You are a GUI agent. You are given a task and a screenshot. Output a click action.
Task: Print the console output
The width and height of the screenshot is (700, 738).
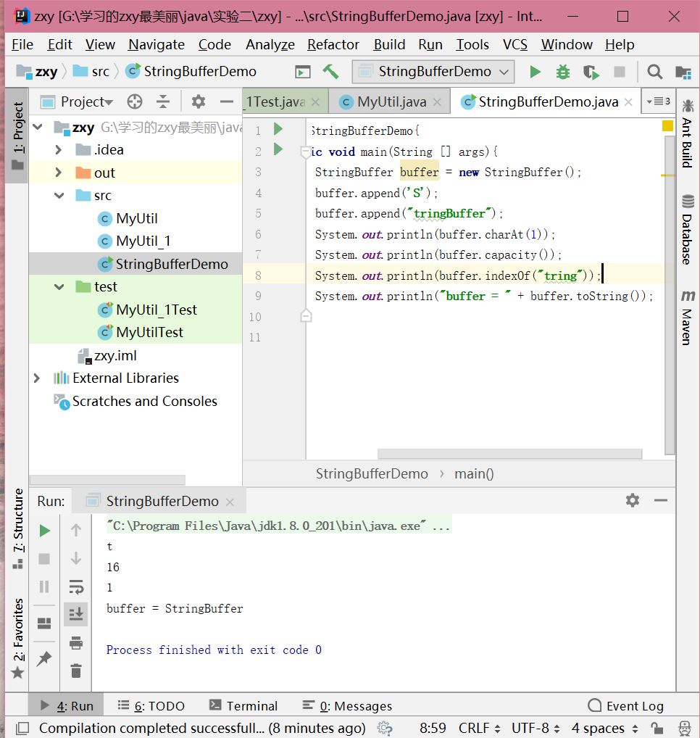click(76, 642)
